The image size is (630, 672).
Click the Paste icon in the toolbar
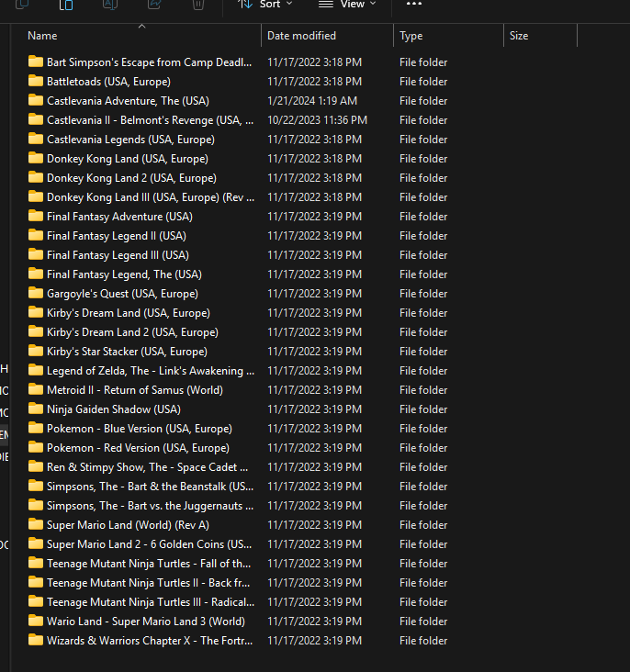66,5
